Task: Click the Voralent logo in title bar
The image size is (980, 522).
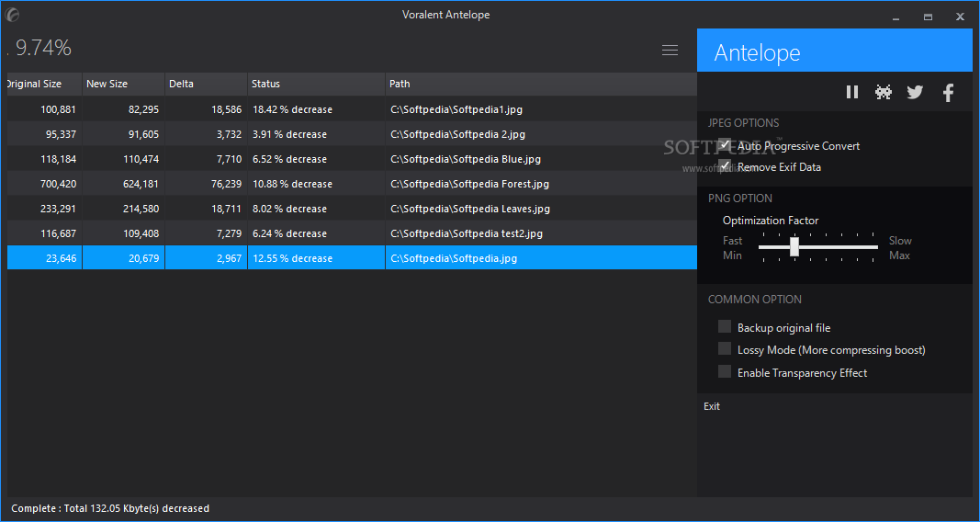Action: (x=11, y=16)
